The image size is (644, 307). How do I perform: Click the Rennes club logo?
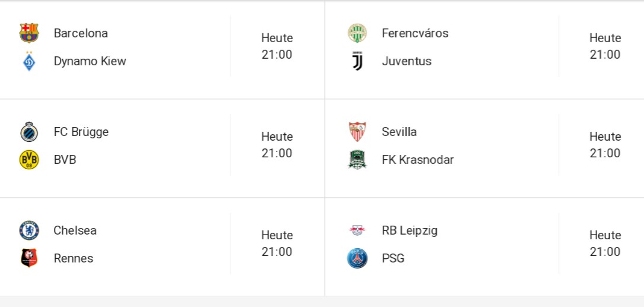tap(29, 258)
